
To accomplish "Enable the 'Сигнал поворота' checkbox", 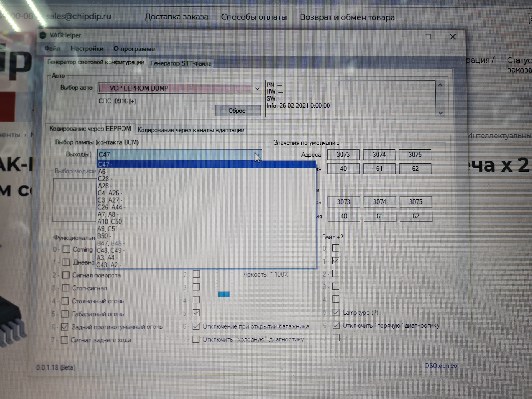I will tap(66, 275).
